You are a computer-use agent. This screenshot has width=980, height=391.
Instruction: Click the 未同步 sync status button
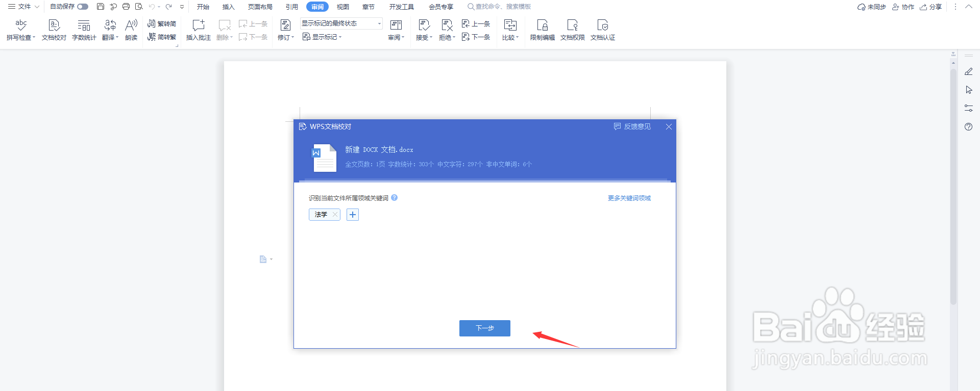pyautogui.click(x=872, y=7)
